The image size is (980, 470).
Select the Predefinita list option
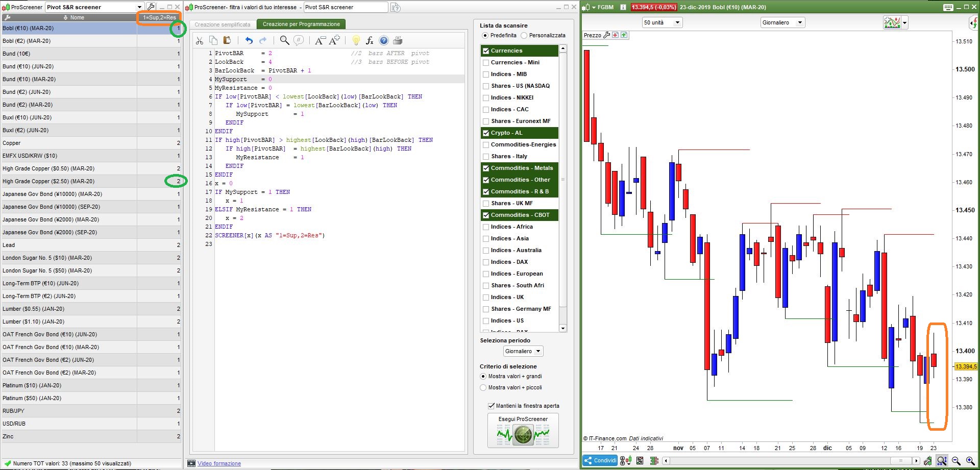(485, 36)
